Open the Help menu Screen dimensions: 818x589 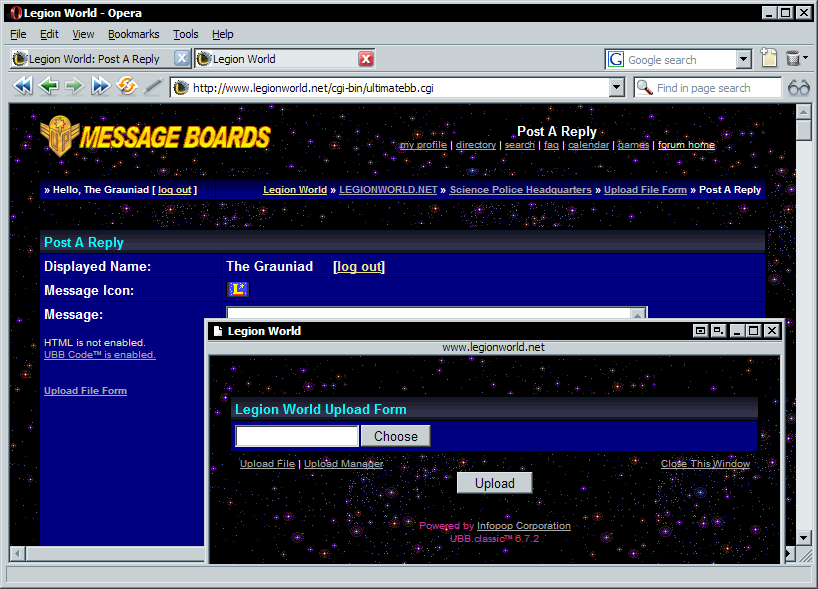point(222,34)
